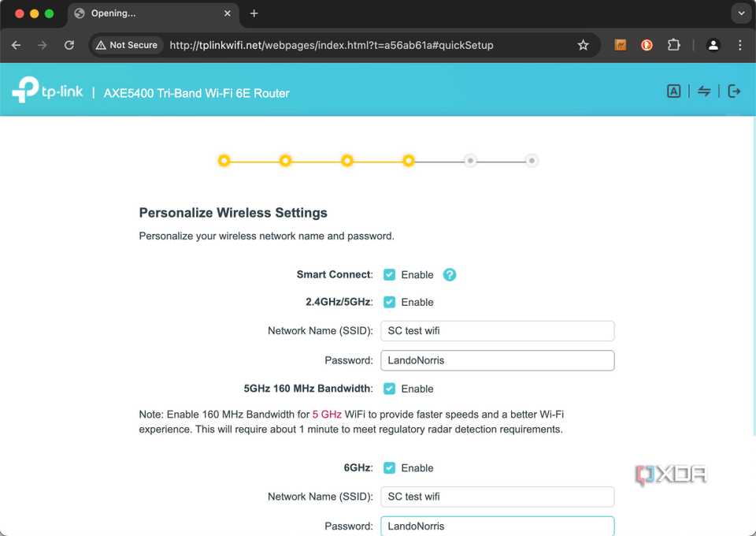
Task: Disable the Smart Connect checkbox
Action: pyautogui.click(x=389, y=274)
